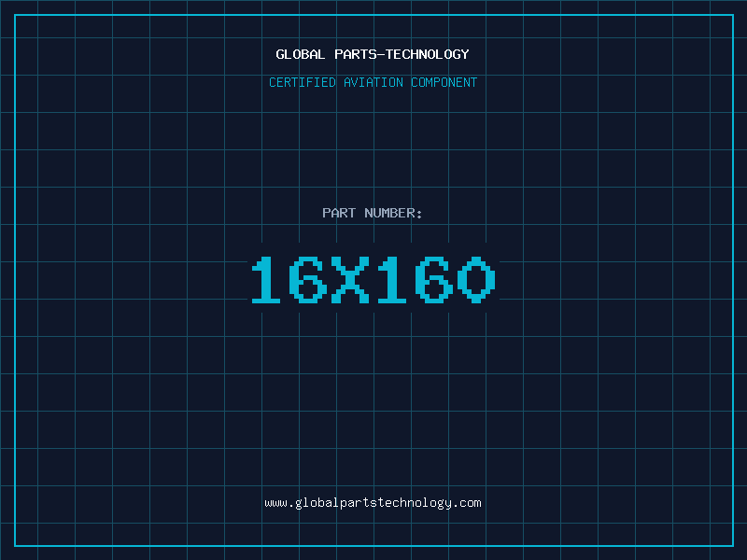
Task: Click the letter X in the part number
Action: pos(350,280)
